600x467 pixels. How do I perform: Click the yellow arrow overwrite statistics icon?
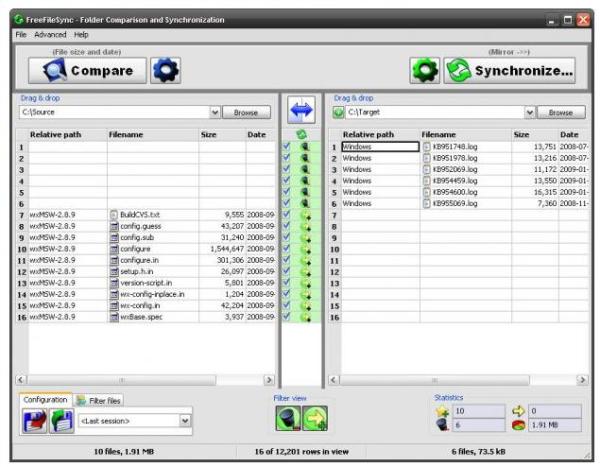[x=518, y=411]
